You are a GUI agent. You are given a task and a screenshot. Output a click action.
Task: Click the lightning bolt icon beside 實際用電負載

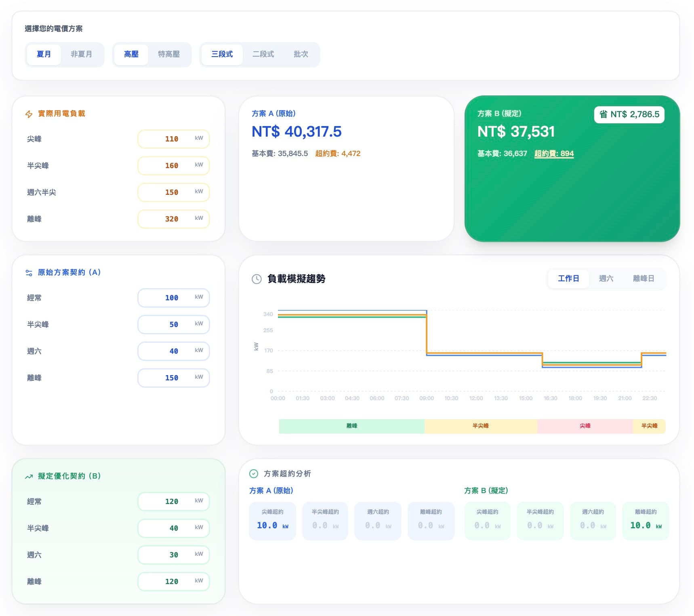[29, 114]
